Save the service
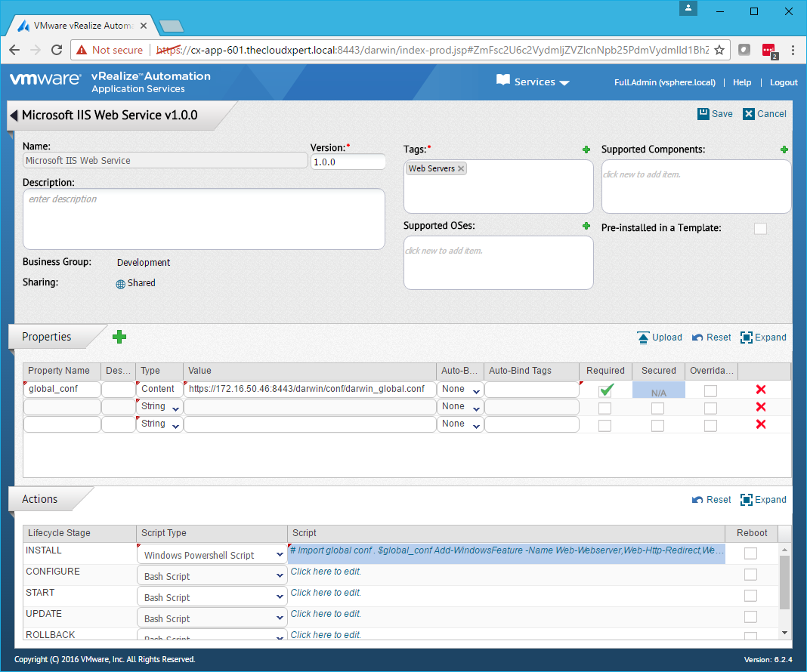Viewport: 807px width, 672px height. tap(715, 114)
